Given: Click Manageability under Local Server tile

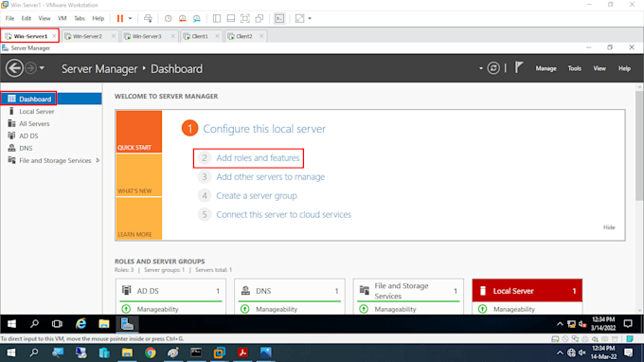Looking at the screenshot, I should coord(514,309).
